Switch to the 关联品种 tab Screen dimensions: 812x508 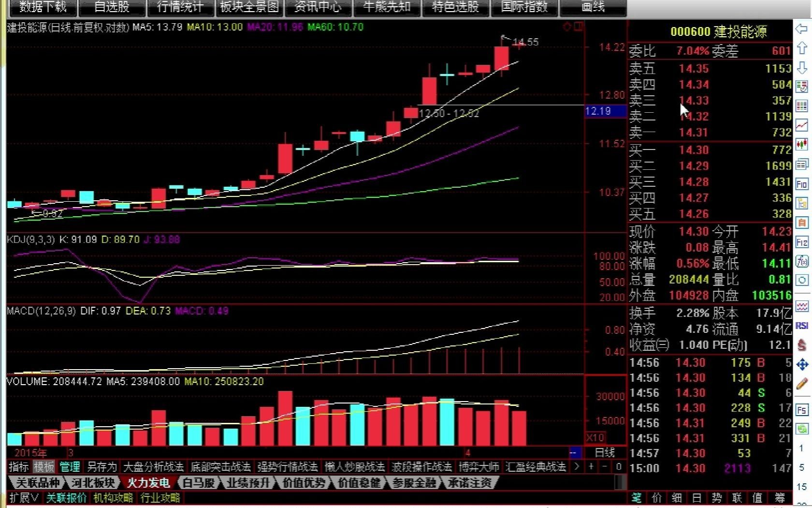(x=38, y=483)
